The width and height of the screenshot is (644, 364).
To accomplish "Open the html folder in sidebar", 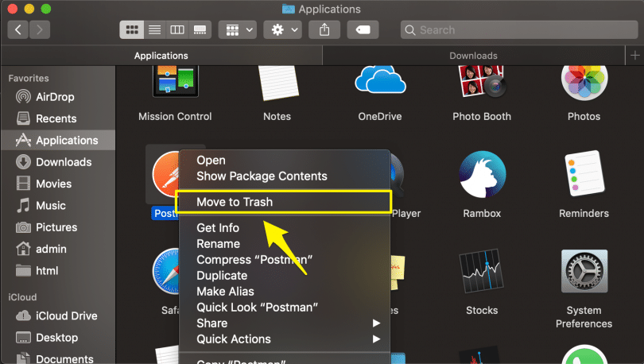I will click(57, 271).
